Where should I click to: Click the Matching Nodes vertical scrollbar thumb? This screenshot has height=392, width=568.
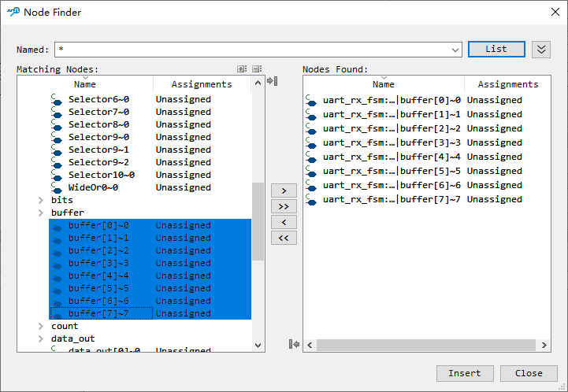click(258, 221)
